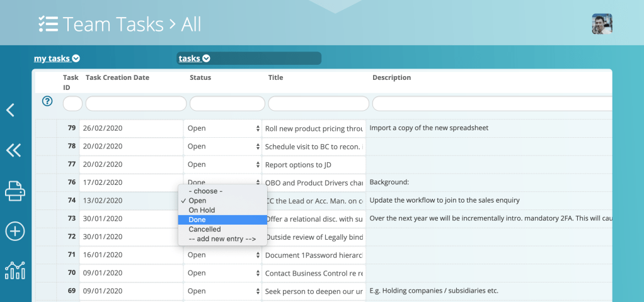Open Status dropdown for task 79
The width and height of the screenshot is (644, 302).
[223, 128]
